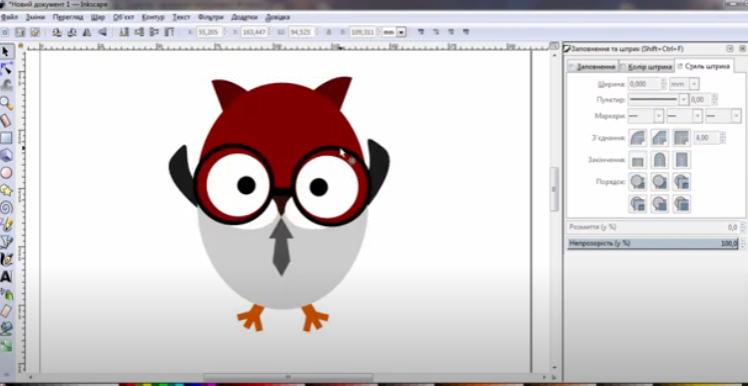The height and width of the screenshot is (386, 748).
Task: Select the Bezier pen tool
Action: click(x=6, y=241)
